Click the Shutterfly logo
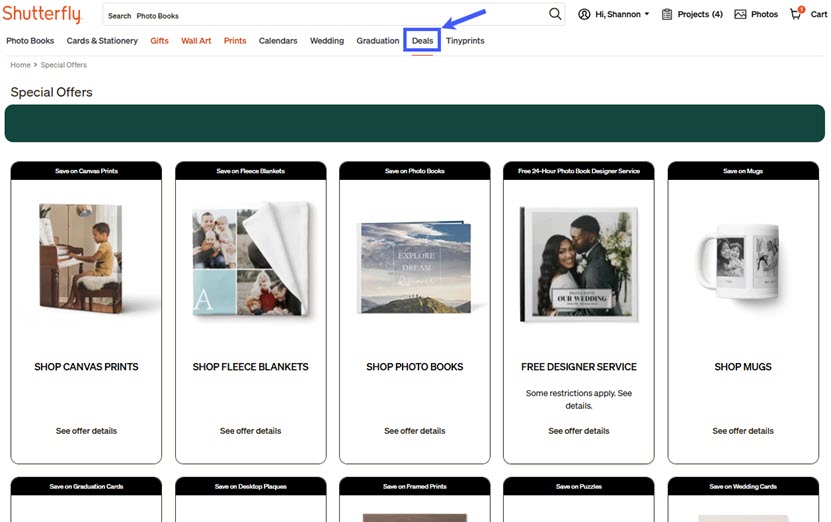831x522 pixels. pyautogui.click(x=42, y=14)
